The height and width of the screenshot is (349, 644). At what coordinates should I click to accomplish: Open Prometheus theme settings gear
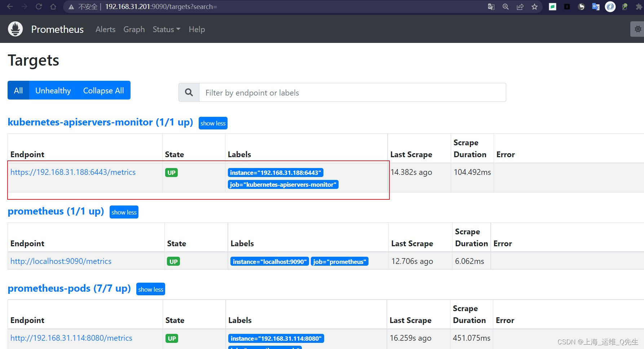coord(638,29)
